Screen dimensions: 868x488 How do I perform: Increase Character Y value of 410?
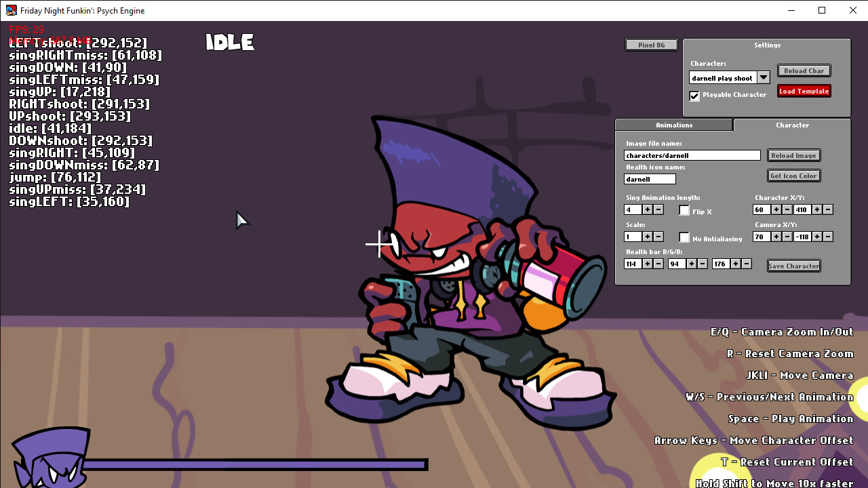(x=817, y=210)
